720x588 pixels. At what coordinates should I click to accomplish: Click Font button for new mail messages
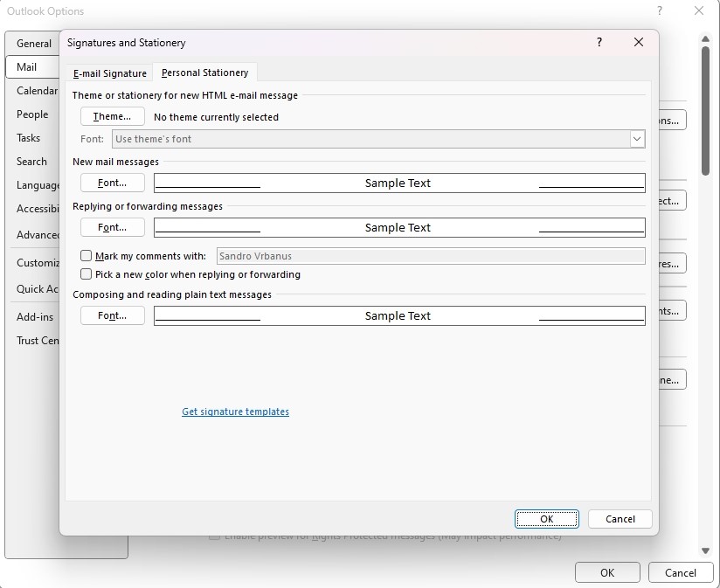[x=112, y=183]
